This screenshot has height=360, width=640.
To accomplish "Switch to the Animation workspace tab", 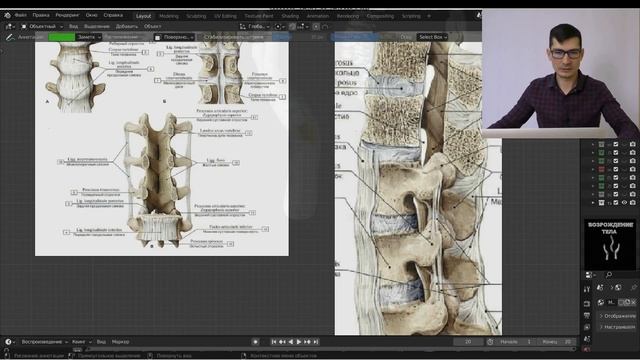I will click(318, 16).
